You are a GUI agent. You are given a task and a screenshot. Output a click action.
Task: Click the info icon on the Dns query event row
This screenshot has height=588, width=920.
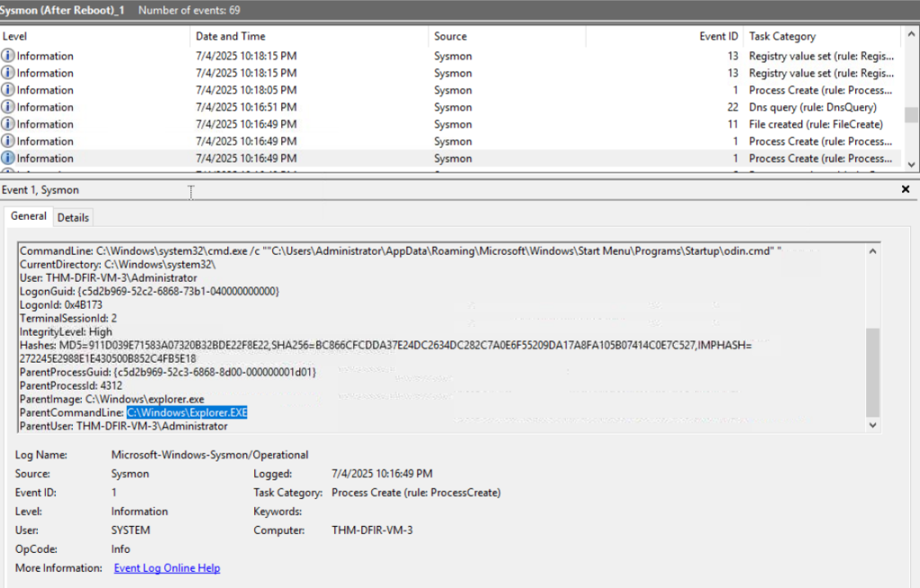click(8, 107)
